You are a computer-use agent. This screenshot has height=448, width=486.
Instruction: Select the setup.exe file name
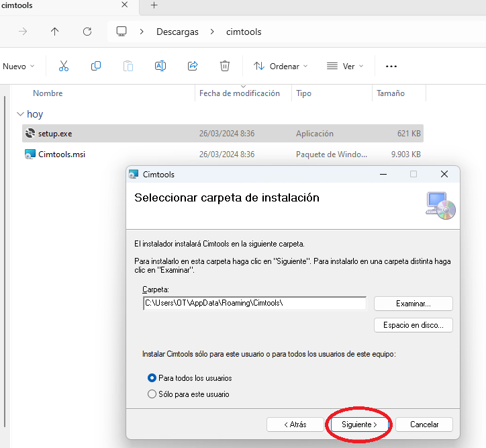coord(55,134)
